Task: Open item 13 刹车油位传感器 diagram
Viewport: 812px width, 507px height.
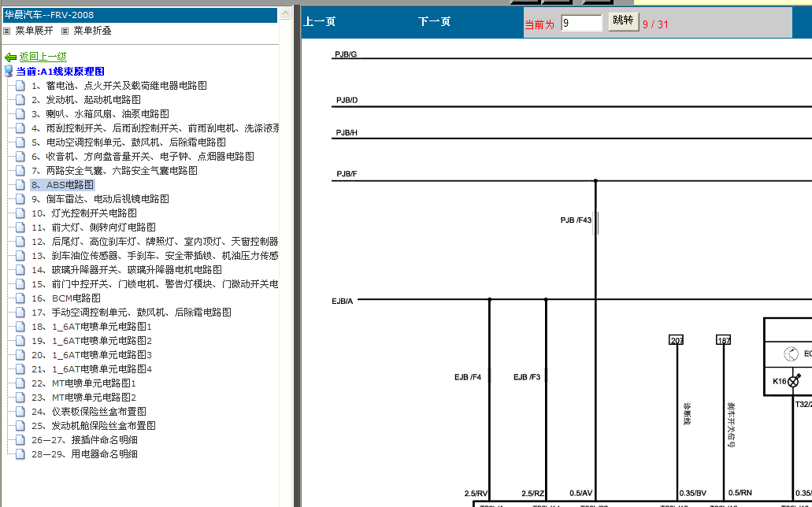Action: 155,256
